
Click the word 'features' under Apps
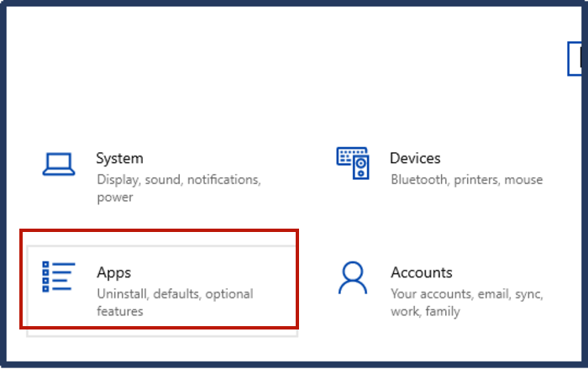[120, 312]
